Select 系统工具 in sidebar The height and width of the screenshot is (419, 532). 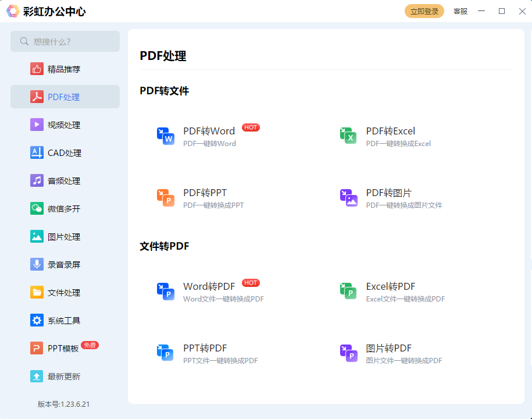tap(65, 320)
